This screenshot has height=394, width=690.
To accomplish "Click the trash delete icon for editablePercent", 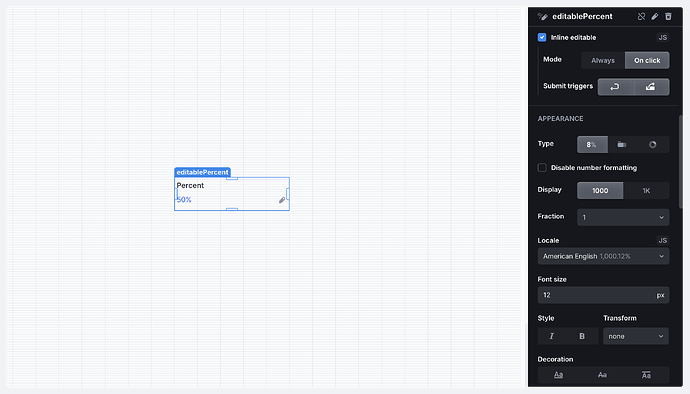I will click(x=668, y=17).
